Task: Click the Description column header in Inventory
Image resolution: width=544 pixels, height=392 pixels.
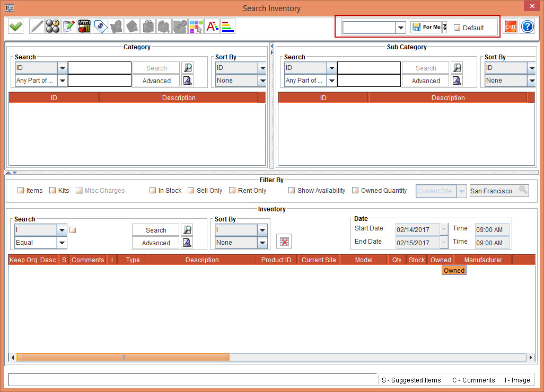Action: pyautogui.click(x=202, y=260)
